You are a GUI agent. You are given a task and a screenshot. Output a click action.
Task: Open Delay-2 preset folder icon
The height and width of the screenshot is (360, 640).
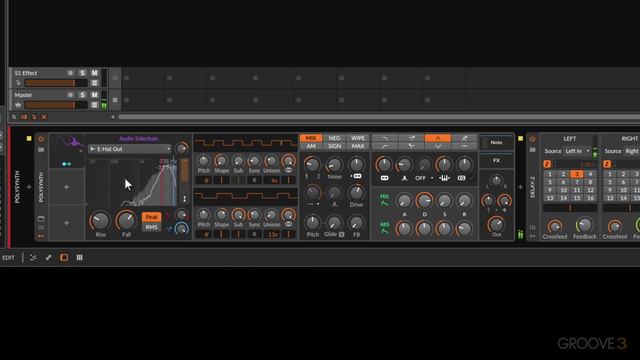click(x=532, y=149)
